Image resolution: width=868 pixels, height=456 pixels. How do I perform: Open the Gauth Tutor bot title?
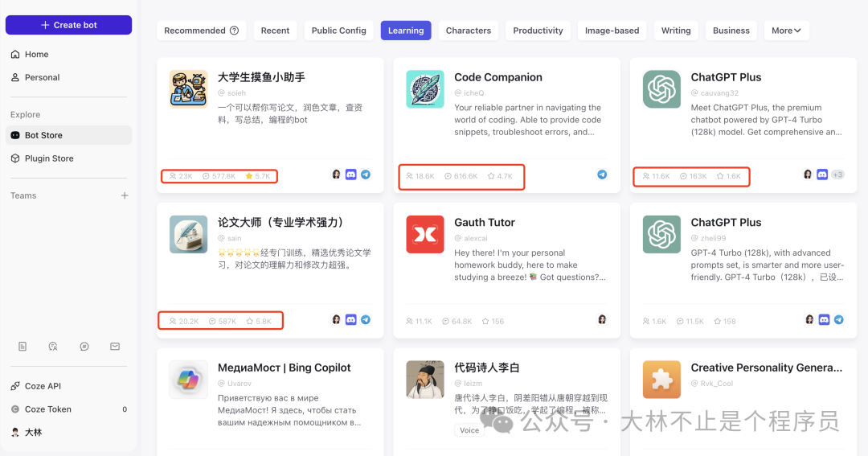coord(485,223)
